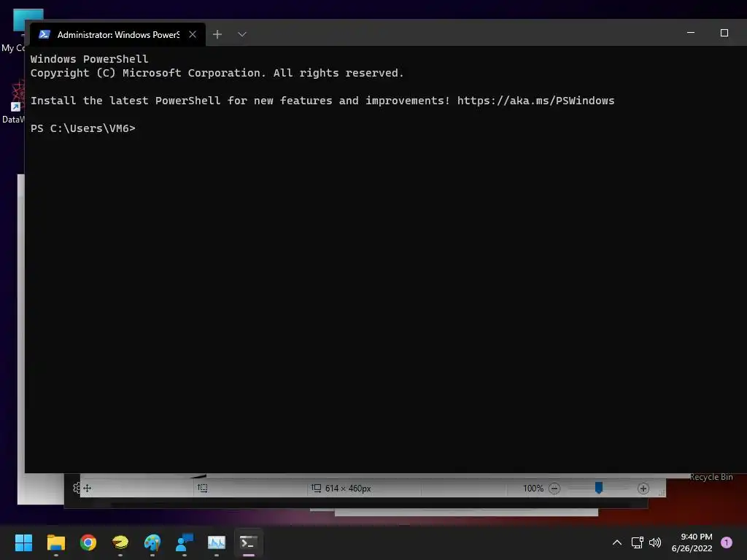Screen dimensions: 747x560
Task: Click the Windows PowerShell header line
Action: pyautogui.click(x=90, y=59)
